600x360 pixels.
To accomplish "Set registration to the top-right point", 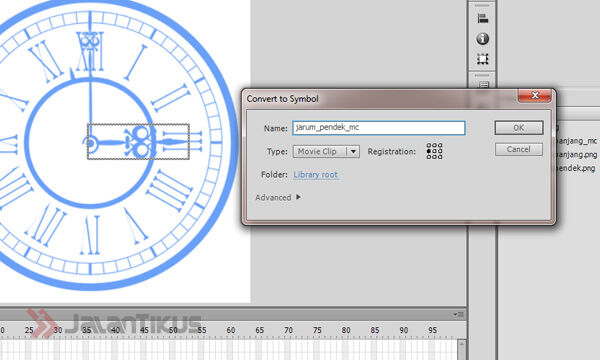I will coord(440,145).
